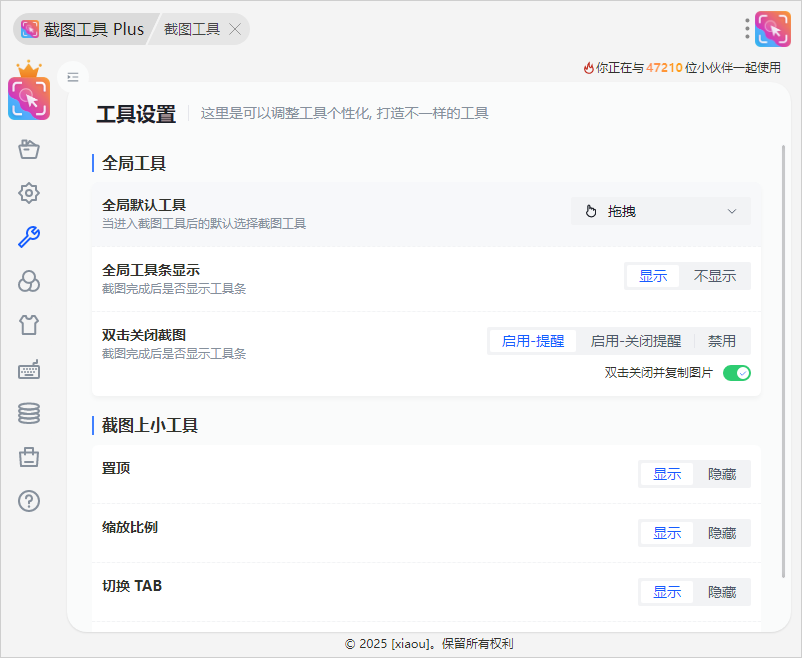The width and height of the screenshot is (802, 658).
Task: Click the © 2025 [xiaou] copyright footer text
Action: pos(429,644)
